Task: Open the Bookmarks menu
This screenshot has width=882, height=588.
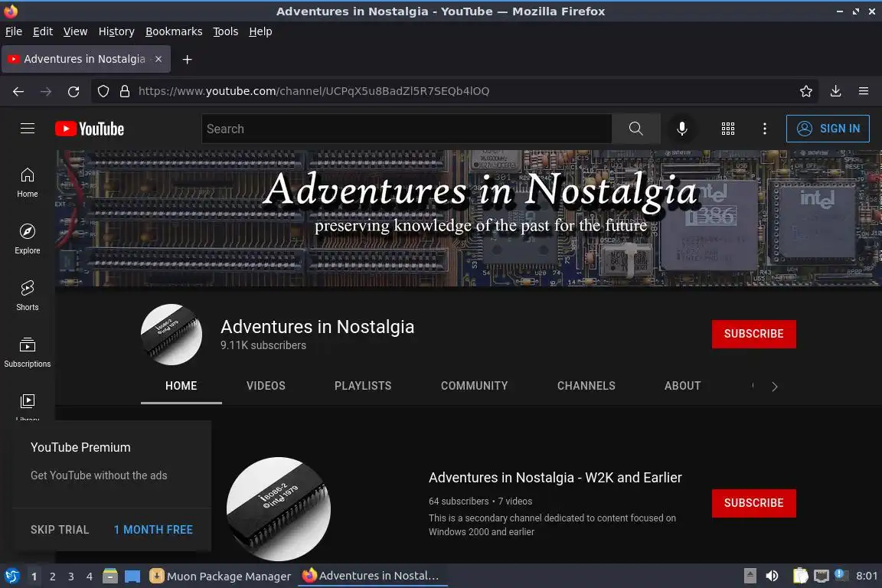Action: [174, 31]
